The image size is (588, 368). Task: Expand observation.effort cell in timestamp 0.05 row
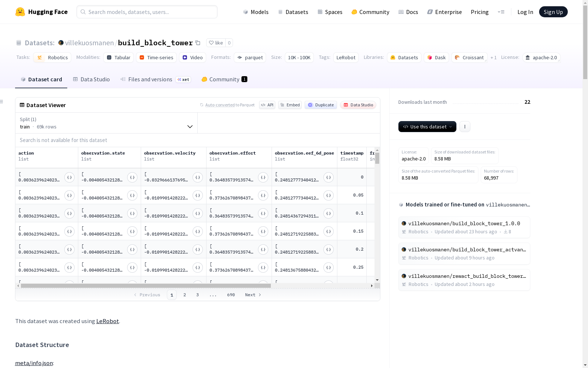pos(263,195)
